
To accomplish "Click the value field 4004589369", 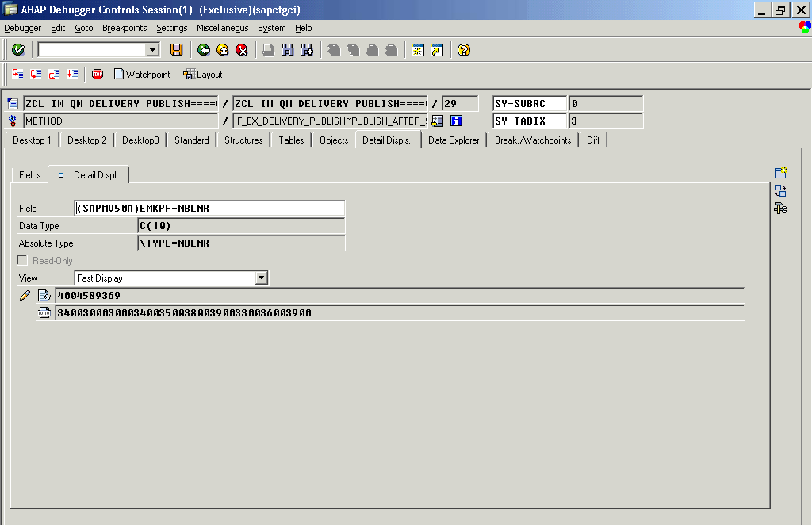I will click(x=400, y=296).
